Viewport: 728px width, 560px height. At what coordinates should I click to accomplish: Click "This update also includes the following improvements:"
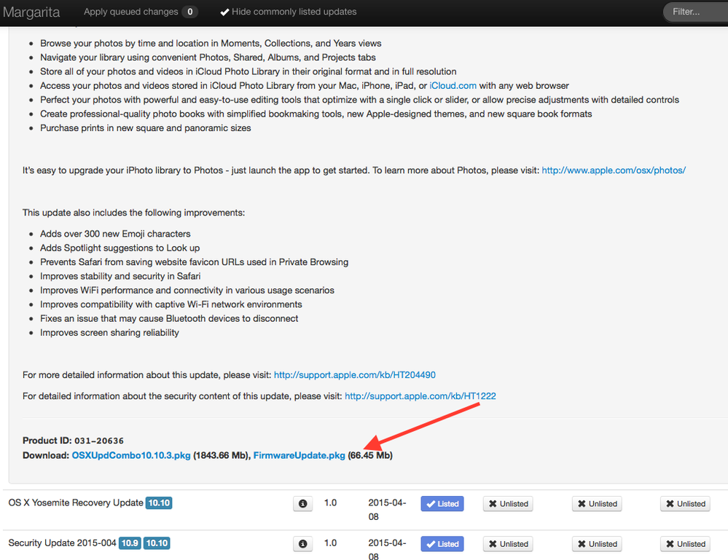[133, 213]
